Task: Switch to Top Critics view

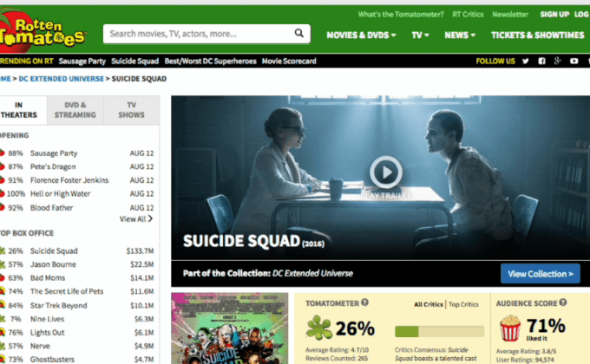Action: pyautogui.click(x=464, y=305)
